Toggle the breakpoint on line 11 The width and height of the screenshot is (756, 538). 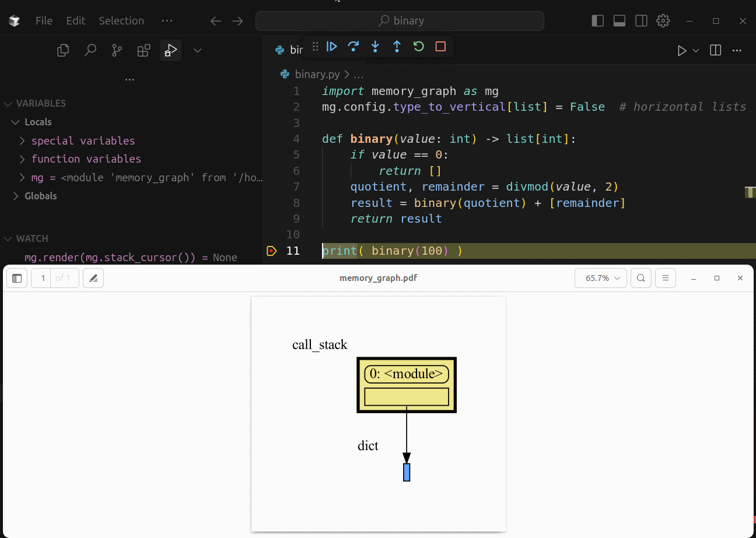point(271,251)
